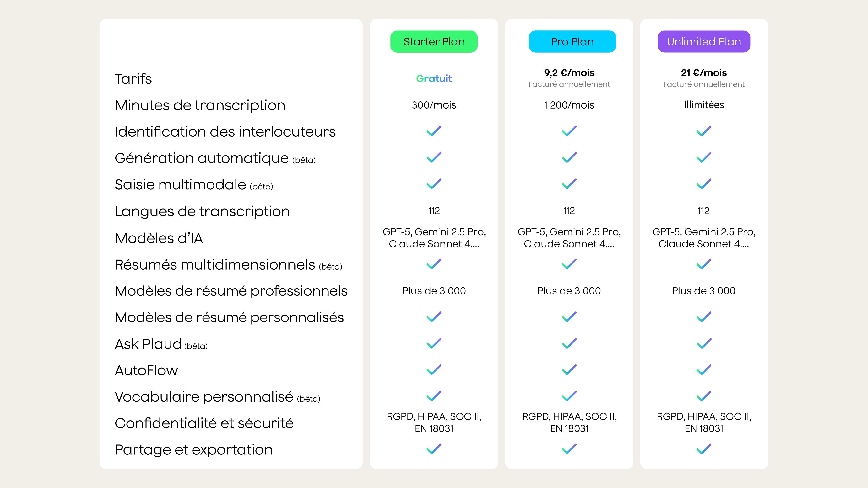Click the 9,2 €/mois Pro price

[x=569, y=73]
